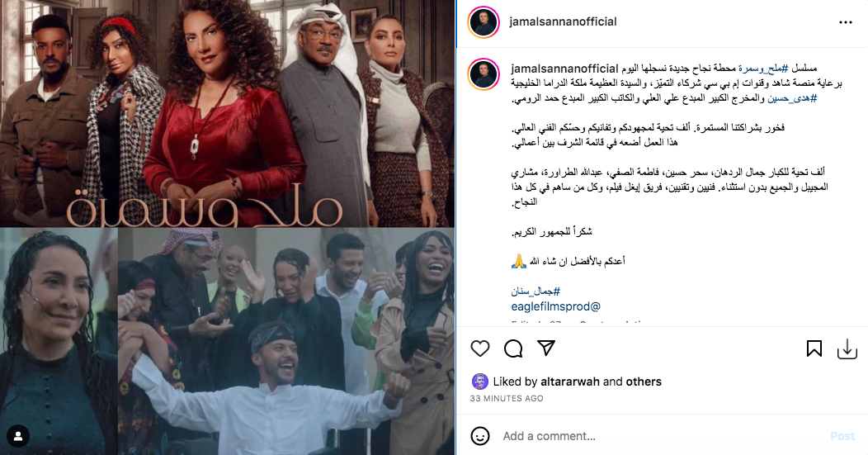The image size is (868, 455).
Task: Show tagged people icon on the photo
Action: [18, 437]
